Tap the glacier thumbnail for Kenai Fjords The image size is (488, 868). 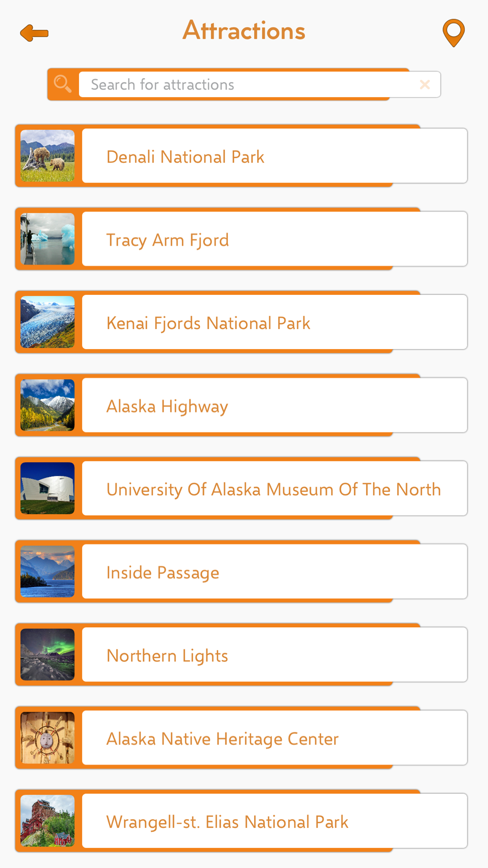click(47, 322)
